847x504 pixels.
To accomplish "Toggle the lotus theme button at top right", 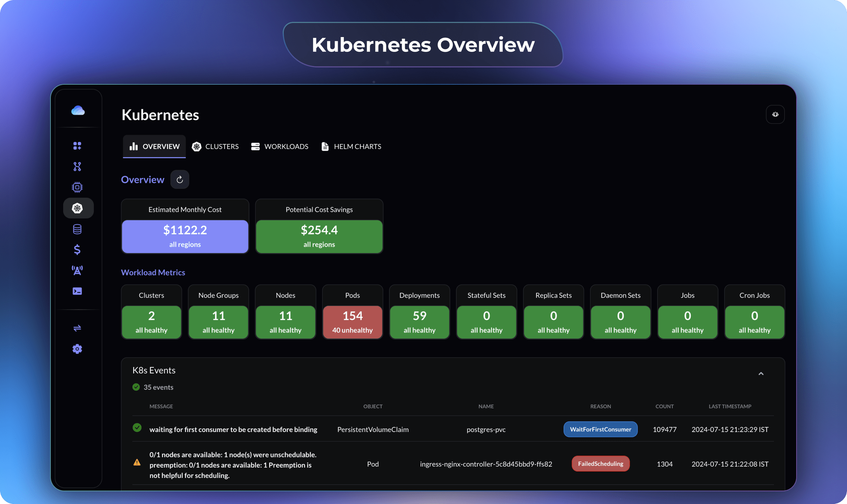I will (x=775, y=114).
